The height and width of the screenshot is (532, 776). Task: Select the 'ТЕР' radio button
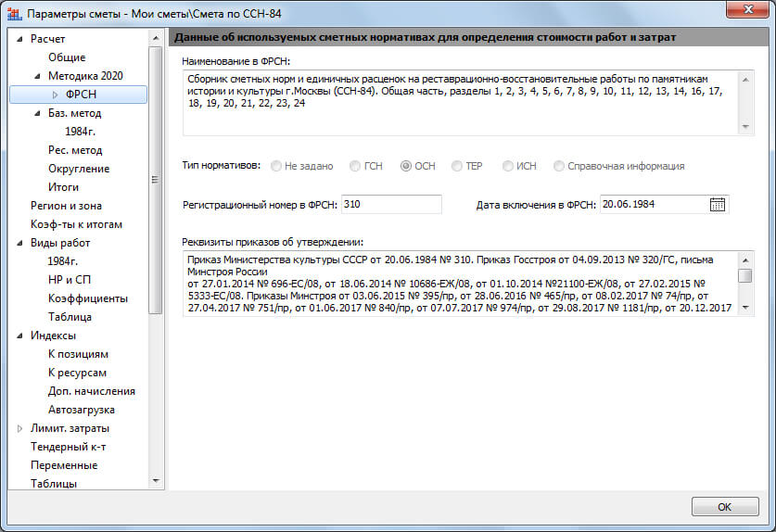pos(457,166)
